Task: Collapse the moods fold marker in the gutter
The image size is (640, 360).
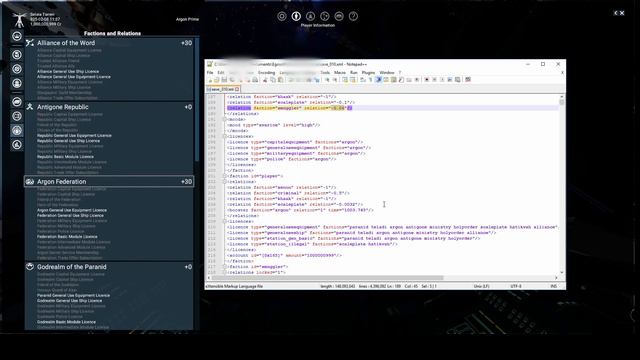Action: [x=224, y=120]
